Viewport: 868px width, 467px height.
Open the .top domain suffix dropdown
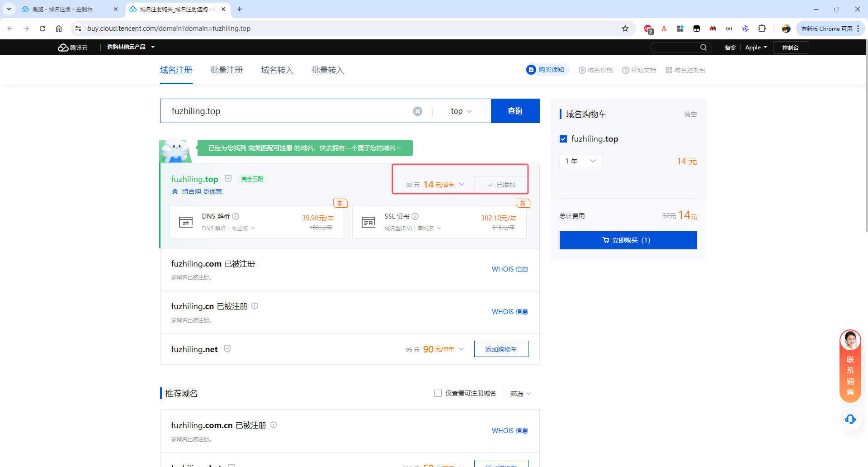click(x=460, y=111)
